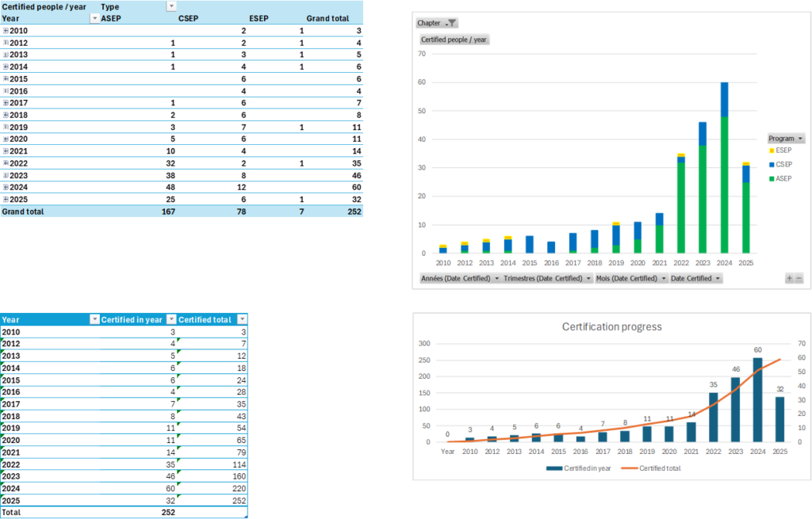This screenshot has width=812, height=519.
Task: Expand the 2022 row with plus icon
Action: coord(6,163)
